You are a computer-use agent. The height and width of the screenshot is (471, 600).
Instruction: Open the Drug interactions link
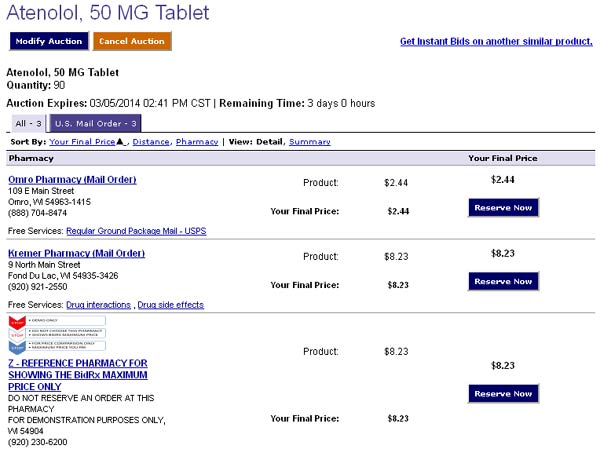[98, 305]
